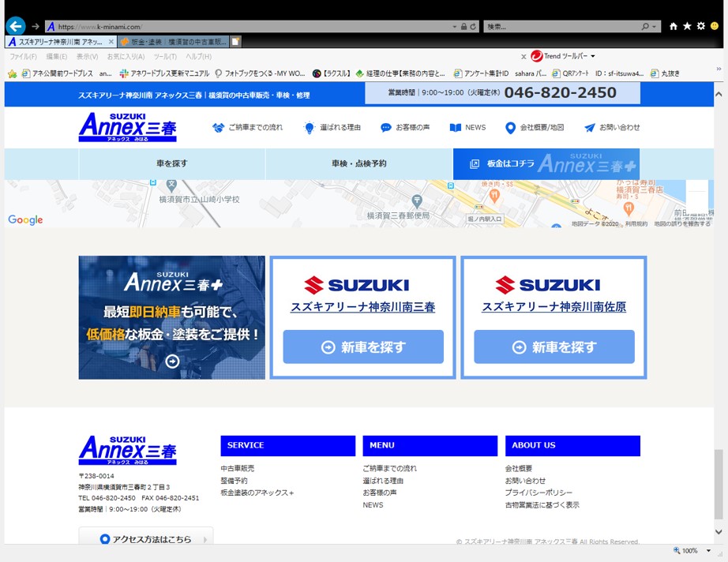Open the browser home page icon
The height and width of the screenshot is (562, 728).
(674, 27)
